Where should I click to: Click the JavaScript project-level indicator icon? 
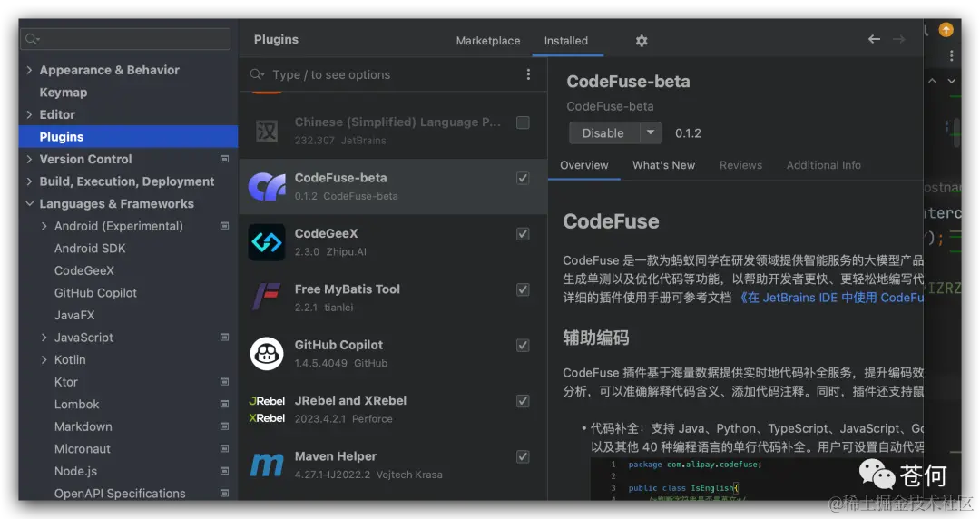[x=224, y=337]
